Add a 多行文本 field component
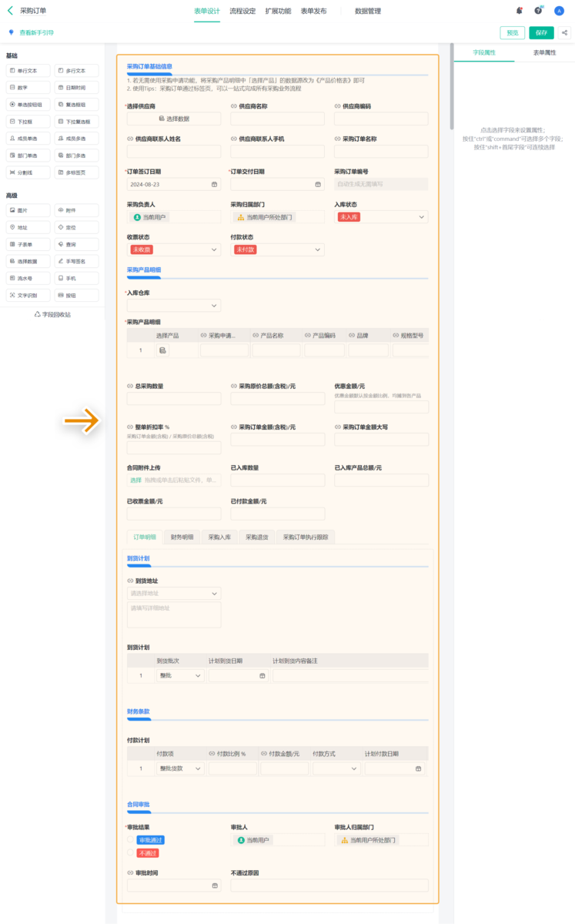575x924 pixels. tap(77, 70)
